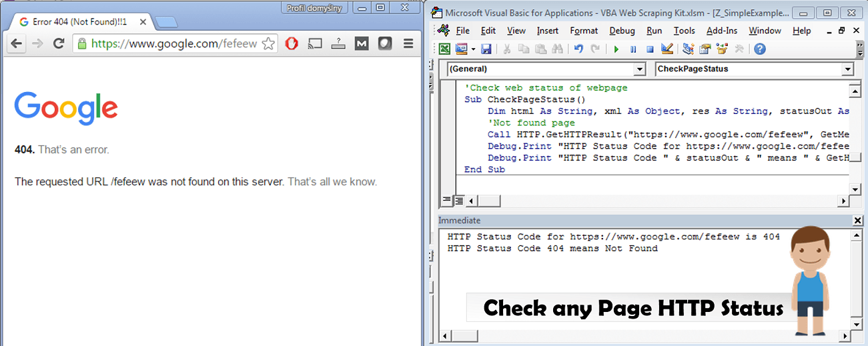Open the Window menu in VBA editor

(765, 31)
